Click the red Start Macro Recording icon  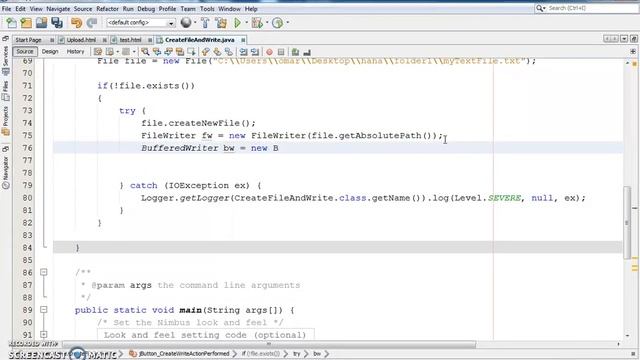pos(269,52)
